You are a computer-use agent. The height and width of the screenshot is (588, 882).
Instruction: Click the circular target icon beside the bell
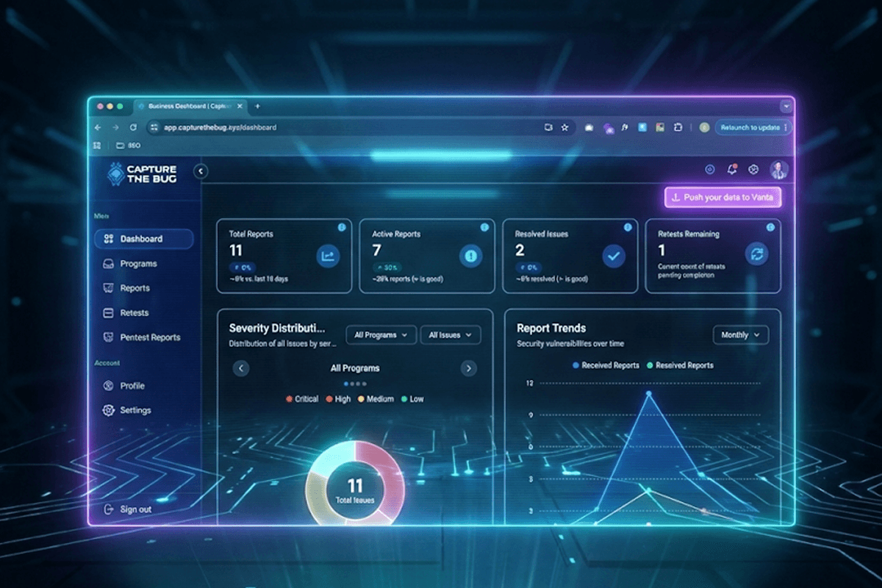[709, 170]
